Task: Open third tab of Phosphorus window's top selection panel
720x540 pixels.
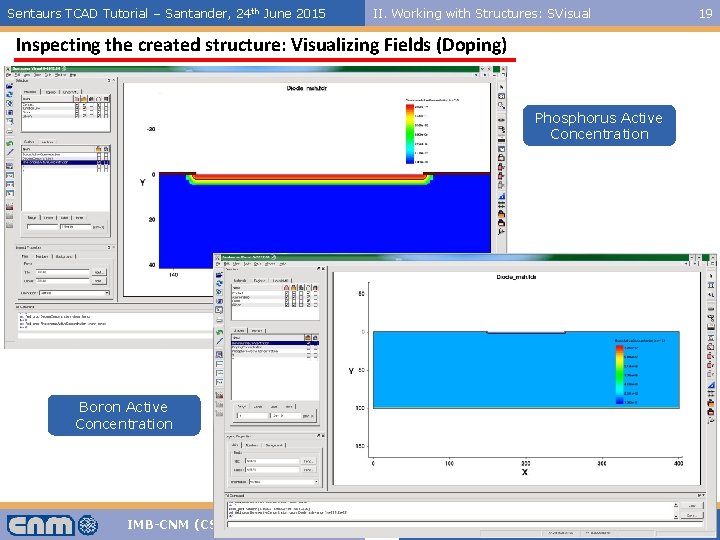Action: tap(70, 92)
